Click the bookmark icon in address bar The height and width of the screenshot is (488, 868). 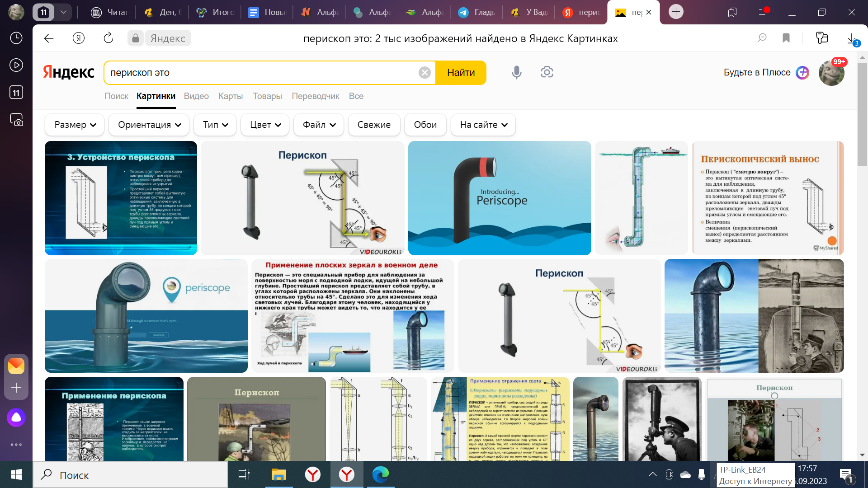[x=786, y=38]
